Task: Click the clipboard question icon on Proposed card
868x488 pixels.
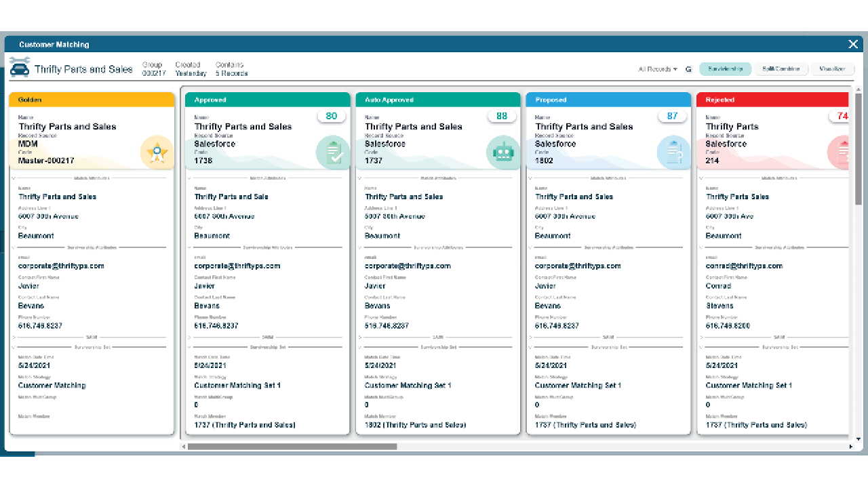Action: (x=673, y=152)
